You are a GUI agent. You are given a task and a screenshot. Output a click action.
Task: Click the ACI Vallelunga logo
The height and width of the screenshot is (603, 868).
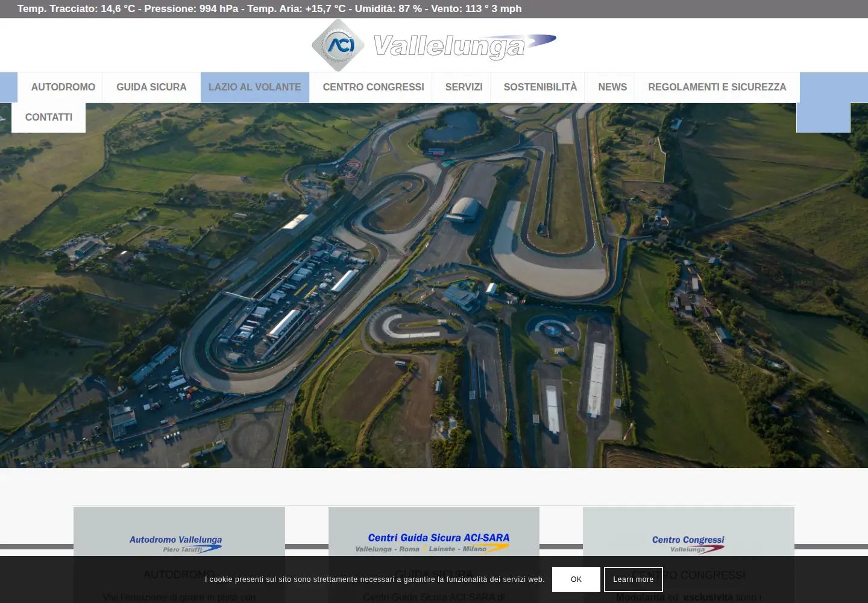point(434,45)
